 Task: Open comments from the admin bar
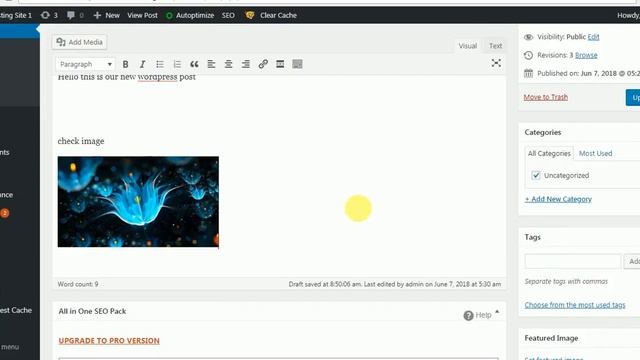[75, 15]
